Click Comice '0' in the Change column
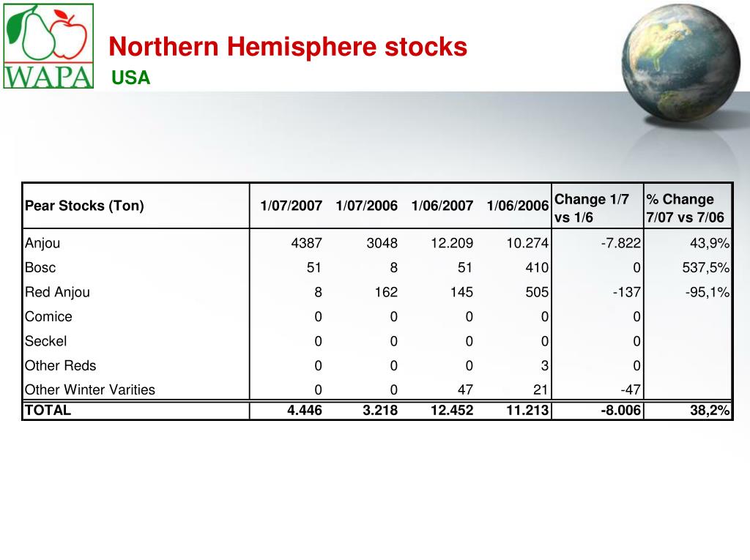Viewport: 750px width, 560px height. (x=636, y=316)
